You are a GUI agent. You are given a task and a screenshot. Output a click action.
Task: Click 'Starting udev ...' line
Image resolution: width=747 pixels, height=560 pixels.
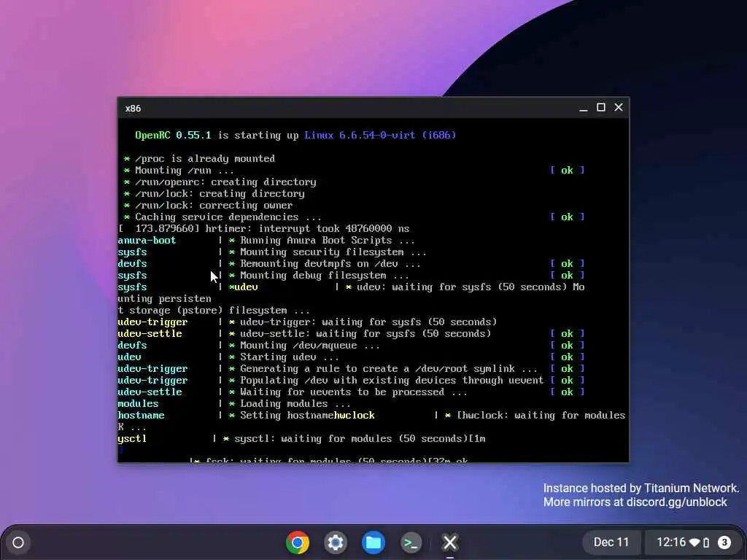click(x=290, y=357)
